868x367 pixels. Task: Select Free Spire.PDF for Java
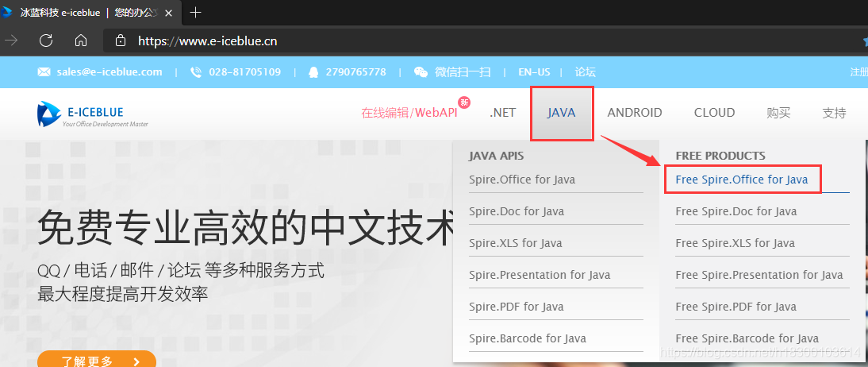735,306
